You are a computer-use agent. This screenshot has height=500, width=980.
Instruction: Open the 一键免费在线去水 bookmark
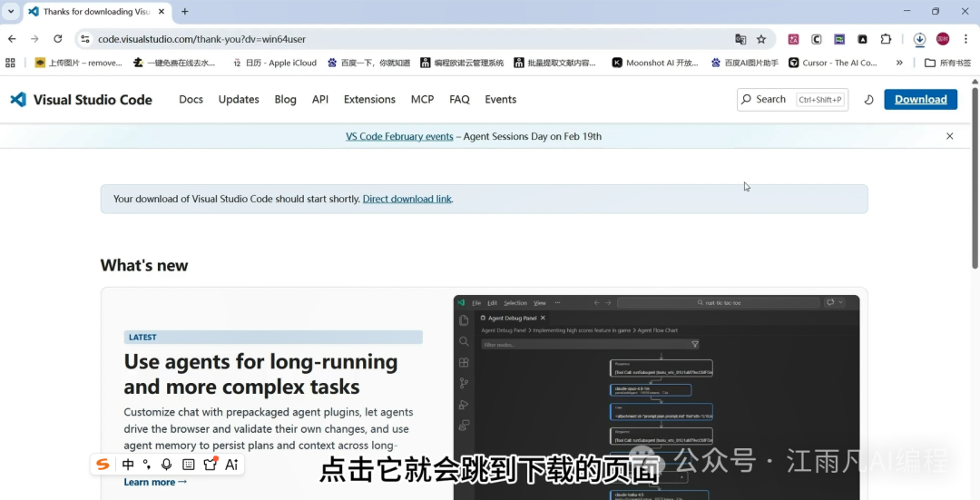point(174,63)
